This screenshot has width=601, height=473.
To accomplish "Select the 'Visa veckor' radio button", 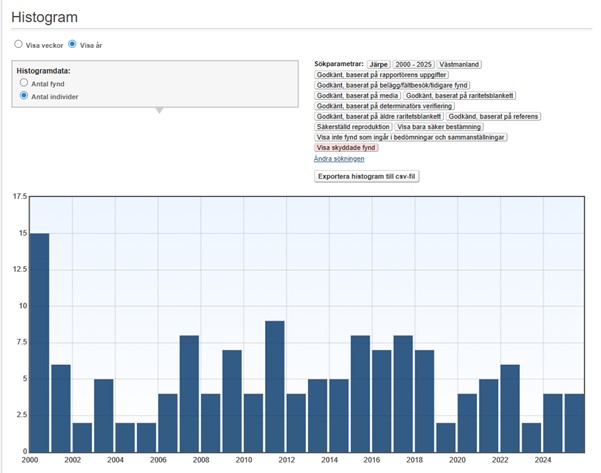I will point(17,44).
